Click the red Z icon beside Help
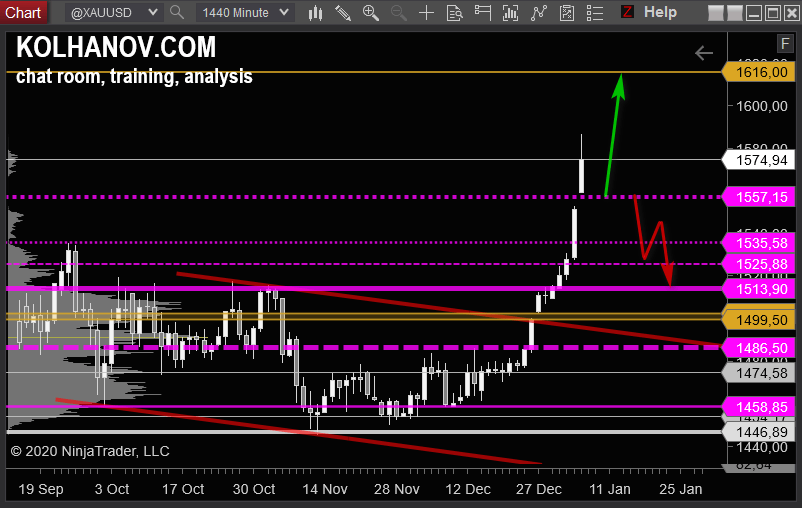Screen dimensions: 802x508 tap(627, 13)
